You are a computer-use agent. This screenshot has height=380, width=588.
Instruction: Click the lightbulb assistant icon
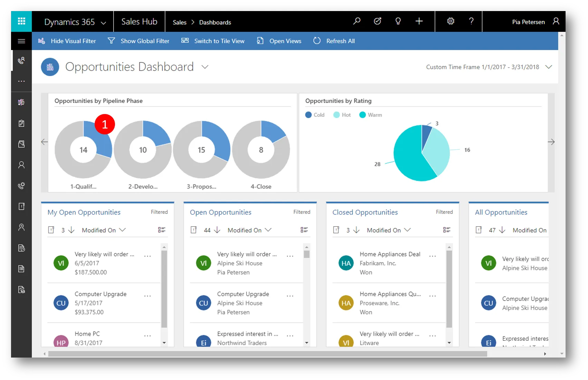[x=398, y=21]
